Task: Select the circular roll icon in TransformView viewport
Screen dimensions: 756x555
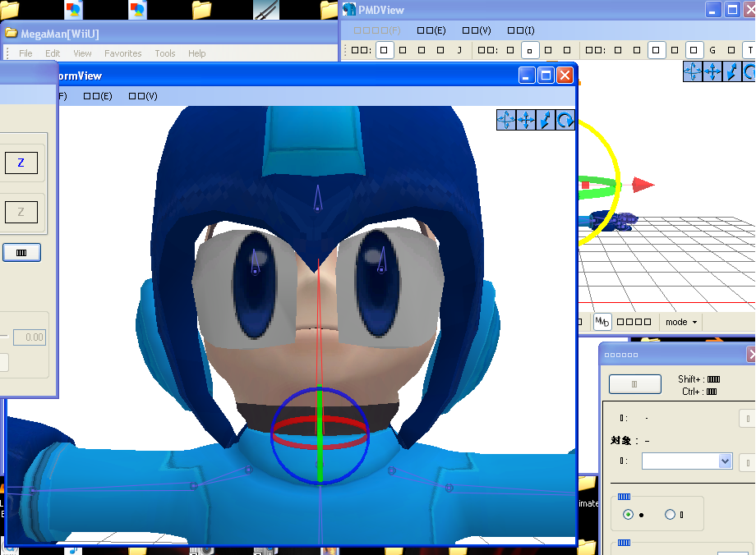Action: coord(565,120)
